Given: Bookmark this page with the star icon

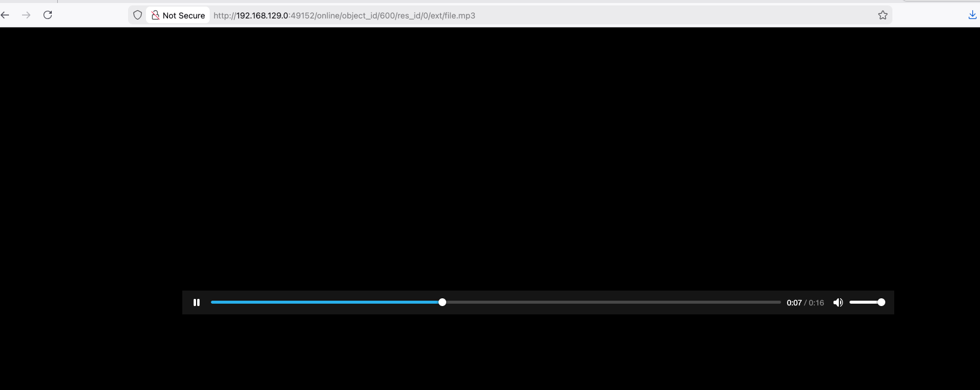Looking at the screenshot, I should [x=882, y=15].
